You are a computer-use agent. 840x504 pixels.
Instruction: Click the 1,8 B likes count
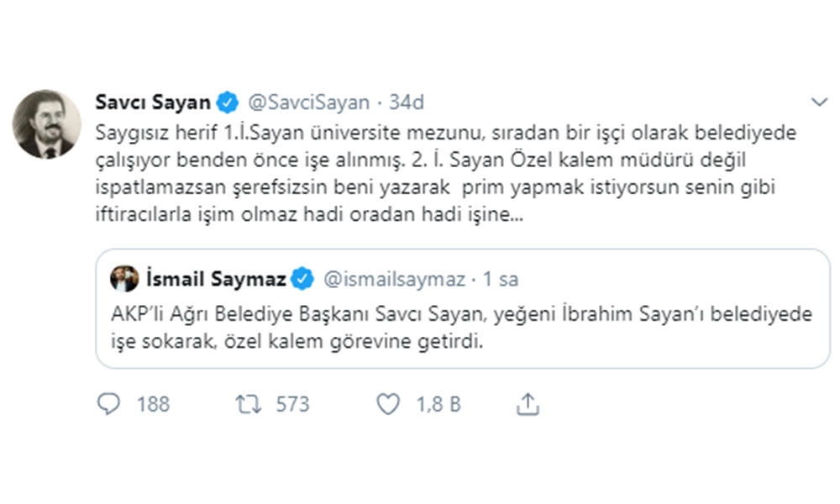click(438, 405)
